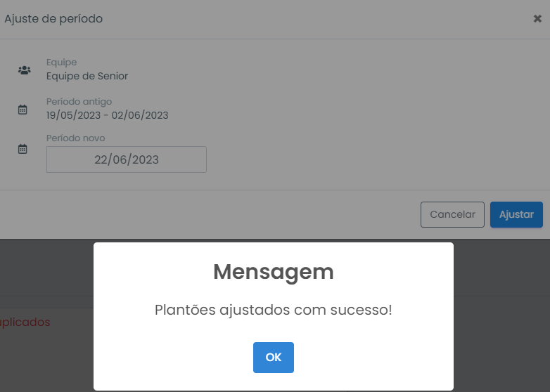This screenshot has width=550, height=392.
Task: Focus the Período novo date field
Action: [127, 159]
